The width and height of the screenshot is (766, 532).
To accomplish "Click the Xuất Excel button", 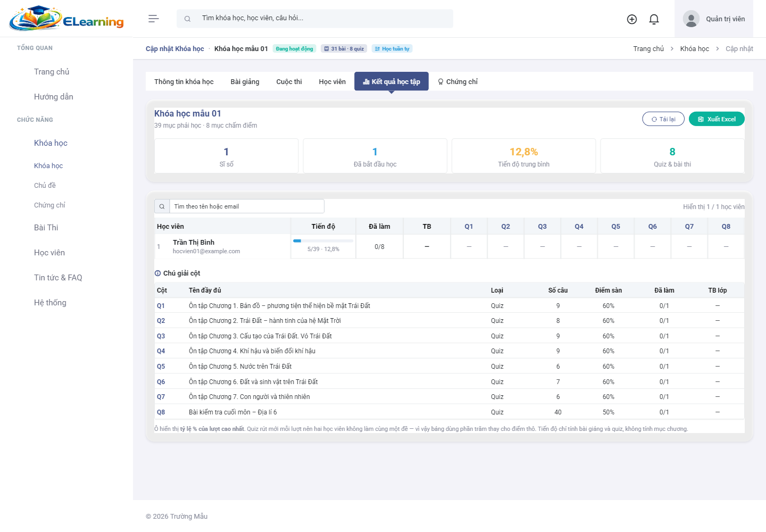I will 717,119.
